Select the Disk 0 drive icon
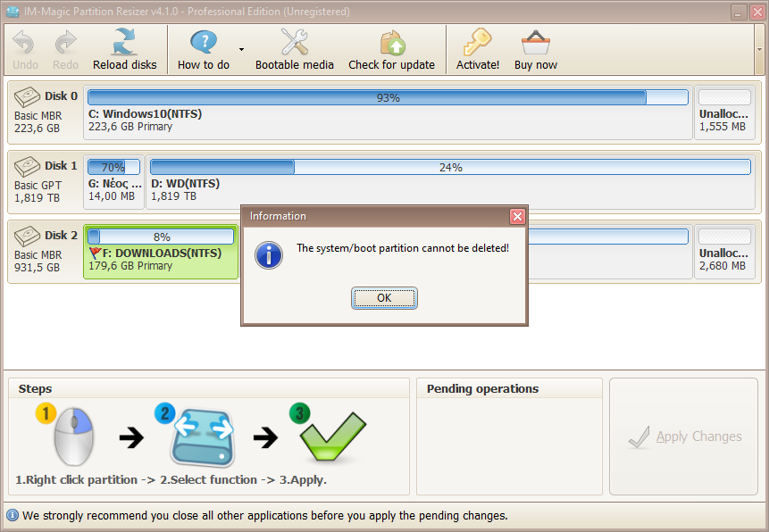769x532 pixels. tap(27, 97)
